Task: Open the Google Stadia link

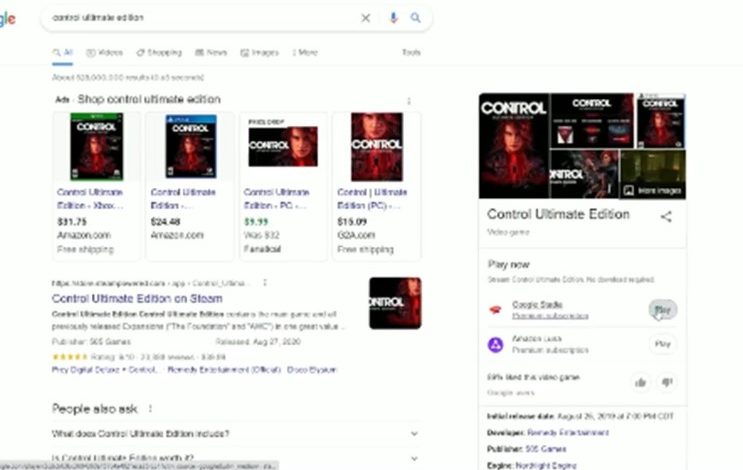Action: pos(537,304)
